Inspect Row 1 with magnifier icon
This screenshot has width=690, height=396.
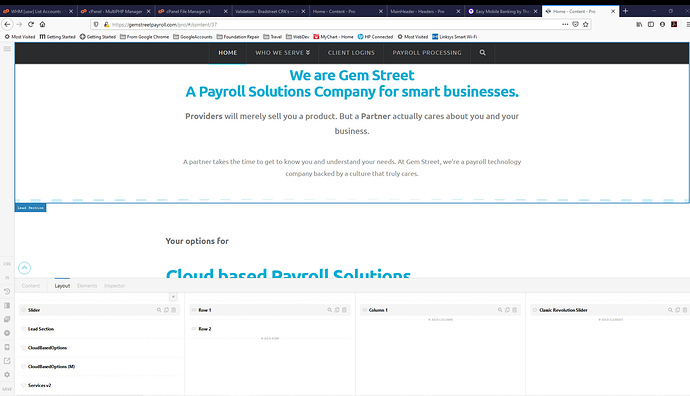click(330, 310)
